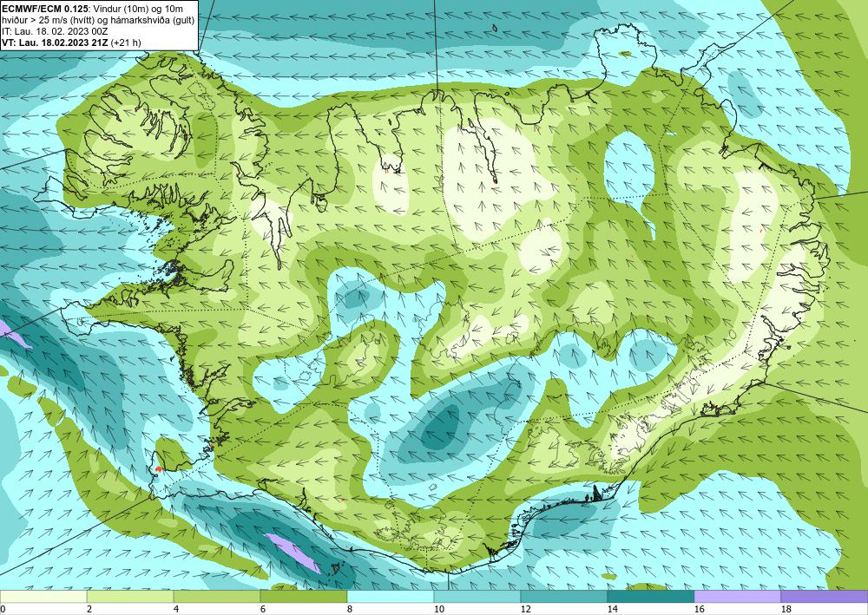Choose the pale teal 10–12 legend segment
The image size is (868, 615).
pos(477,597)
